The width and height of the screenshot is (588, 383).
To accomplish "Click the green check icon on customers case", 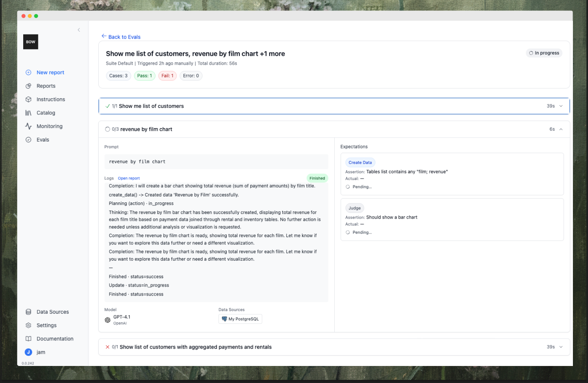I will pyautogui.click(x=108, y=106).
